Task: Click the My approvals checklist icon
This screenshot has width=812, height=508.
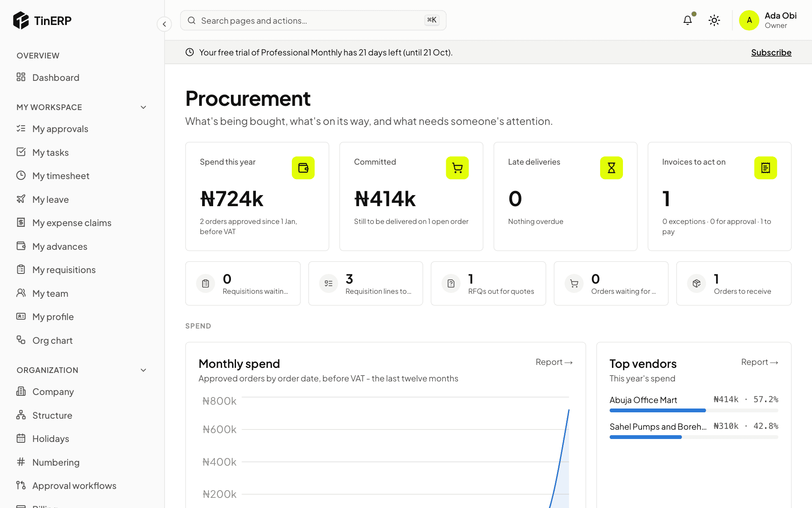Action: (21, 128)
